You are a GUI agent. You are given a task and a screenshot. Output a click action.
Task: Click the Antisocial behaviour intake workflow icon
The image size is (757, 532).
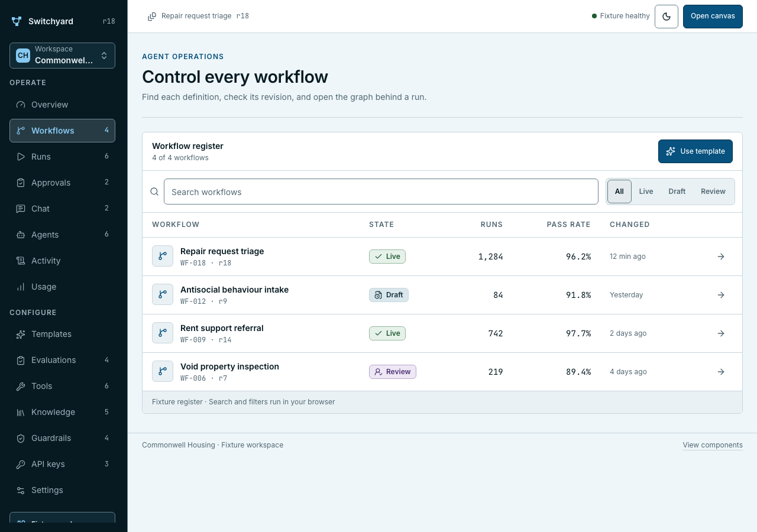coord(163,294)
